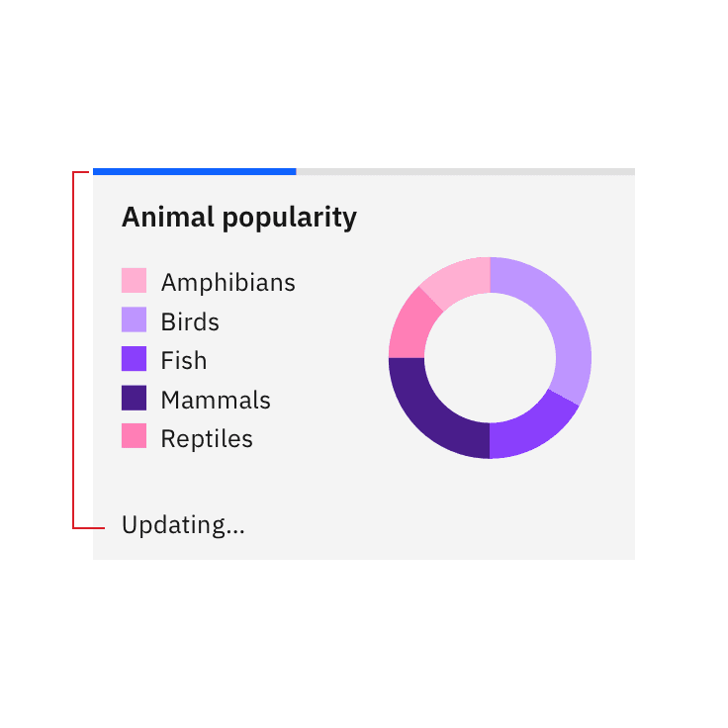728x728 pixels.
Task: Click the Mammals legend color swatch
Action: 134,399
